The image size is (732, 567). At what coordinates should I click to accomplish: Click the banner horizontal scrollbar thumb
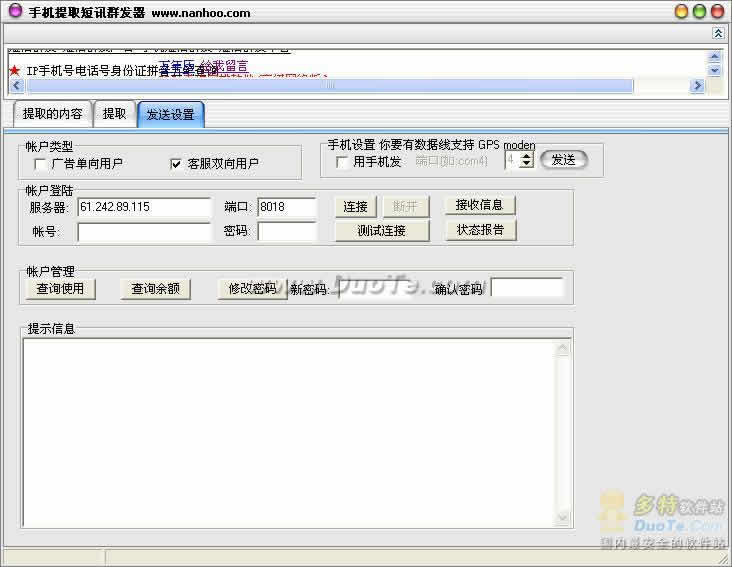coord(330,85)
